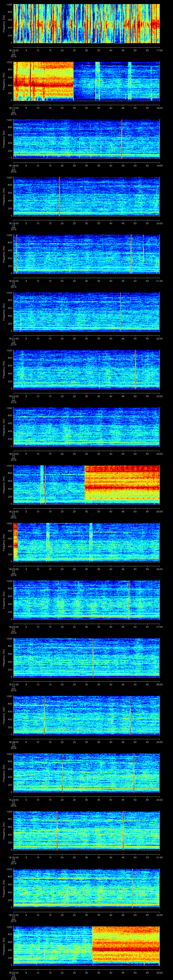Viewport: 173px width, 980px height.
Task: Click the red spike near 48 seconds in 18:20:00 panel
Action: tap(131, 254)
